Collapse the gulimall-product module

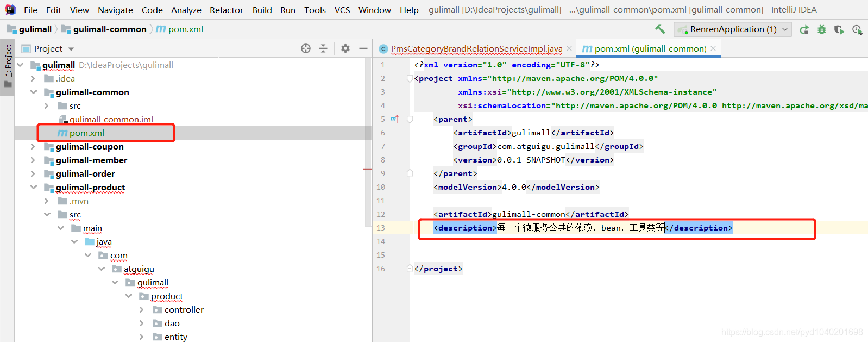tap(34, 187)
